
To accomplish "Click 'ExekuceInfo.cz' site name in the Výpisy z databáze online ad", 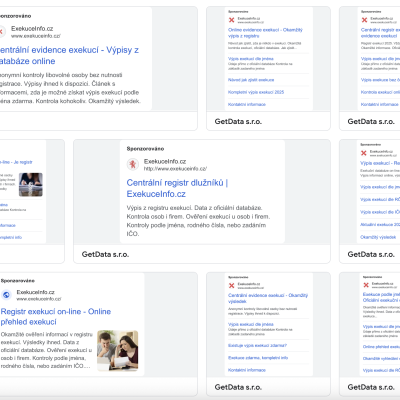I will 32,29.
